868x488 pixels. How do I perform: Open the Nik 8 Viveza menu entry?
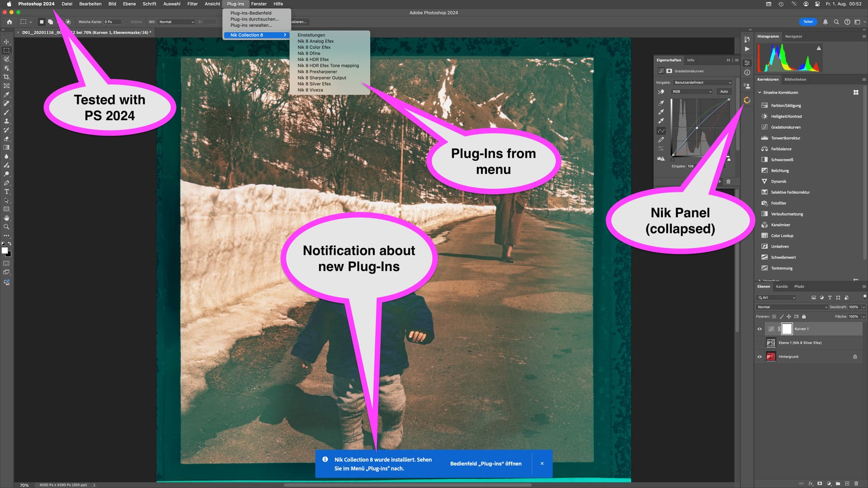pyautogui.click(x=310, y=90)
